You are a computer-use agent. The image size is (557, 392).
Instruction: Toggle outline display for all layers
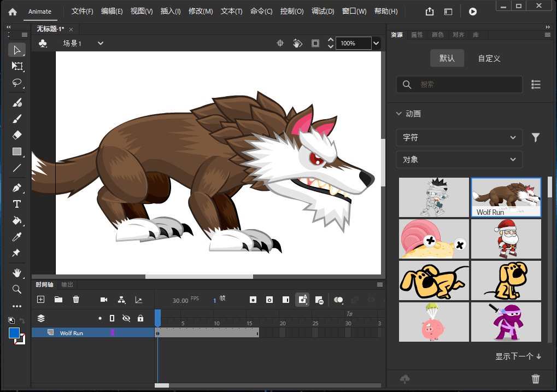(x=112, y=318)
